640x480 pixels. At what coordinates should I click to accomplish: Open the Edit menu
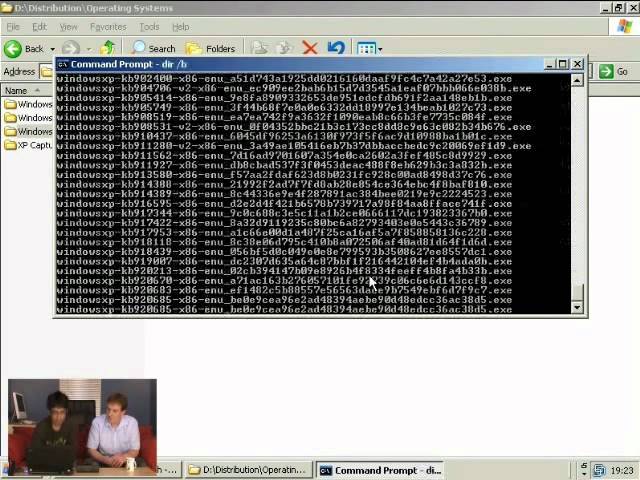point(39,27)
